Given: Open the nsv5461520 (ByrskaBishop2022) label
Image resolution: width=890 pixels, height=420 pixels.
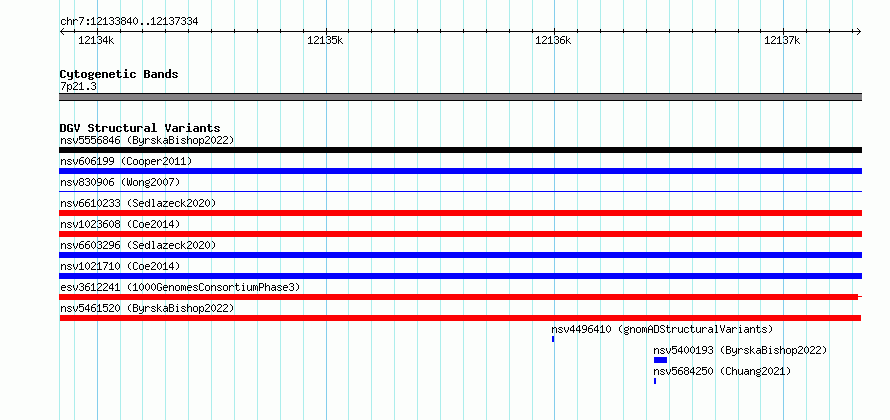Looking at the screenshot, I should pyautogui.click(x=147, y=308).
